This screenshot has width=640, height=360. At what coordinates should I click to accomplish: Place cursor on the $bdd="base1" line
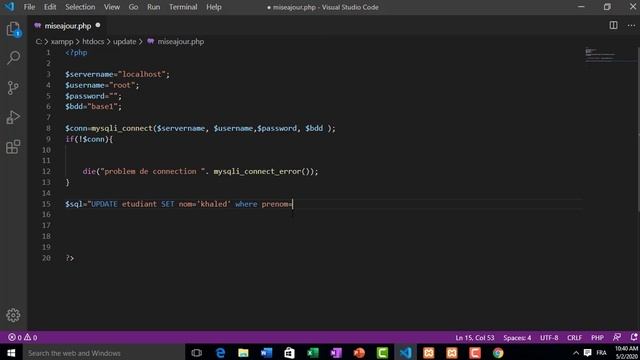coord(93,107)
